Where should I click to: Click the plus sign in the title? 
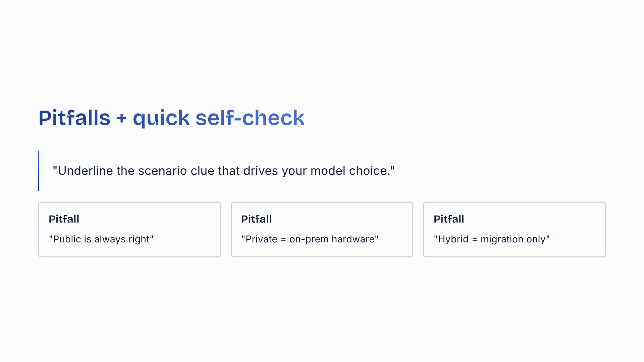point(121,118)
